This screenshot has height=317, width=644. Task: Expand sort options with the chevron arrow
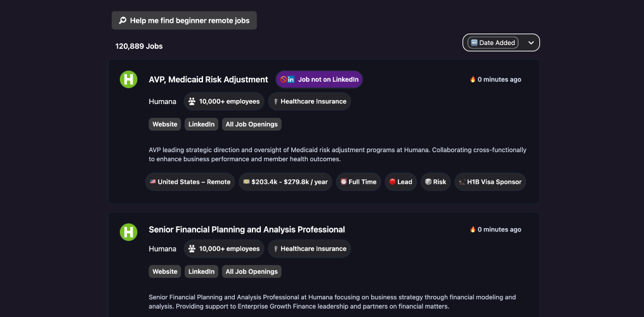click(531, 42)
